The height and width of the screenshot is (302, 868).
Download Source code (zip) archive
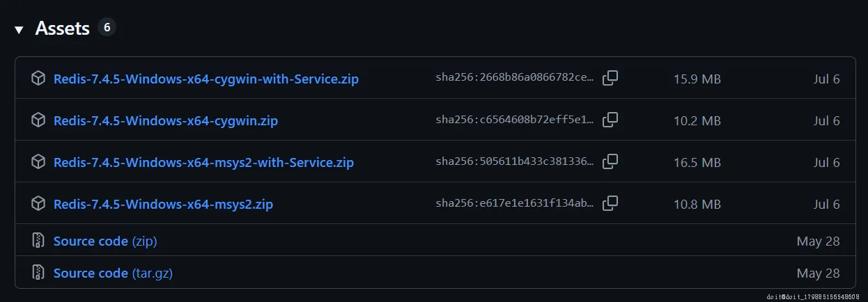[104, 241]
